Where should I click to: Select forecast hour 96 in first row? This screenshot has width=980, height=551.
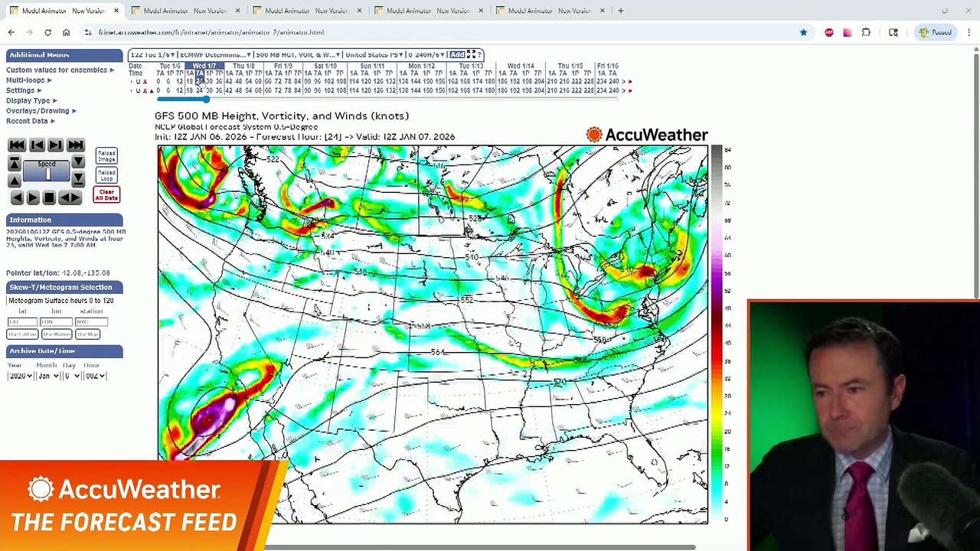(x=316, y=82)
